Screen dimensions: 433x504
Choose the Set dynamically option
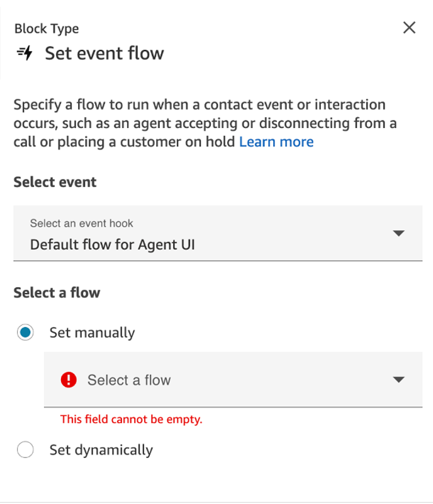(x=25, y=449)
